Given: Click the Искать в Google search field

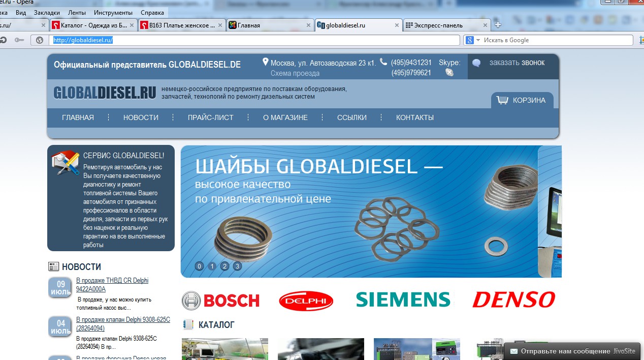Looking at the screenshot, I should (557, 40).
